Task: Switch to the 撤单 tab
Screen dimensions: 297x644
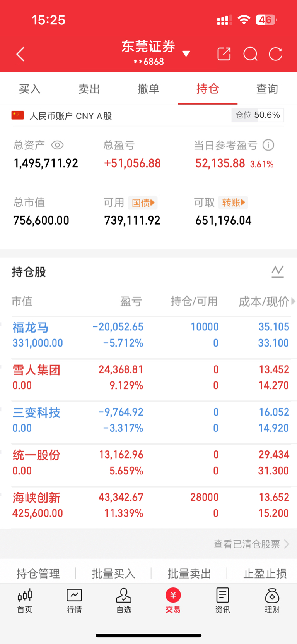Action: [x=148, y=89]
